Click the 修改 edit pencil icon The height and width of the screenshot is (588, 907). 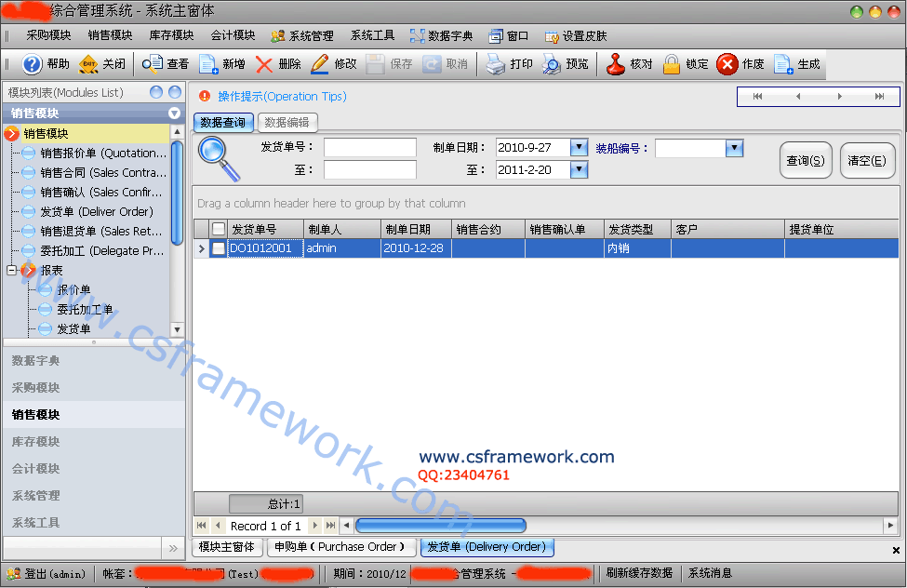point(320,64)
